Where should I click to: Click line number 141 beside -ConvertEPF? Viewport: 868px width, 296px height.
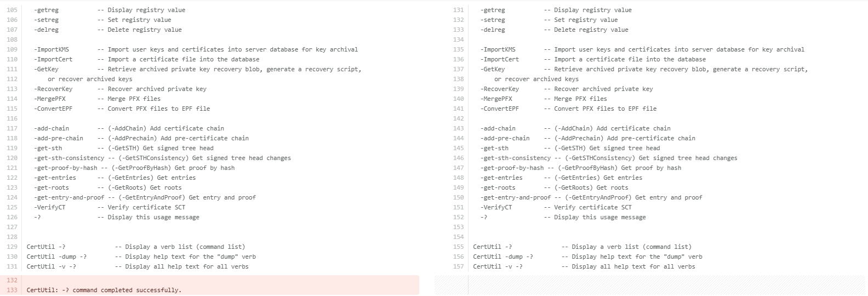click(x=458, y=109)
